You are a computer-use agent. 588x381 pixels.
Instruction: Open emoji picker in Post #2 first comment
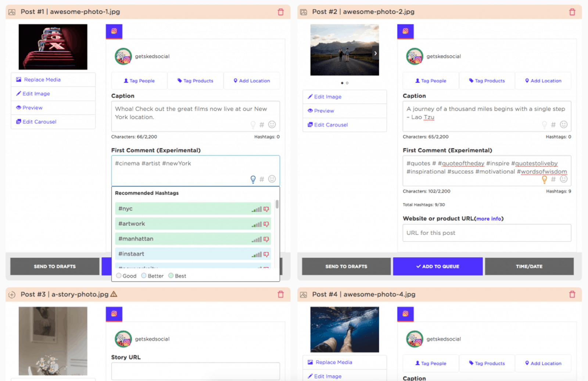(x=564, y=179)
